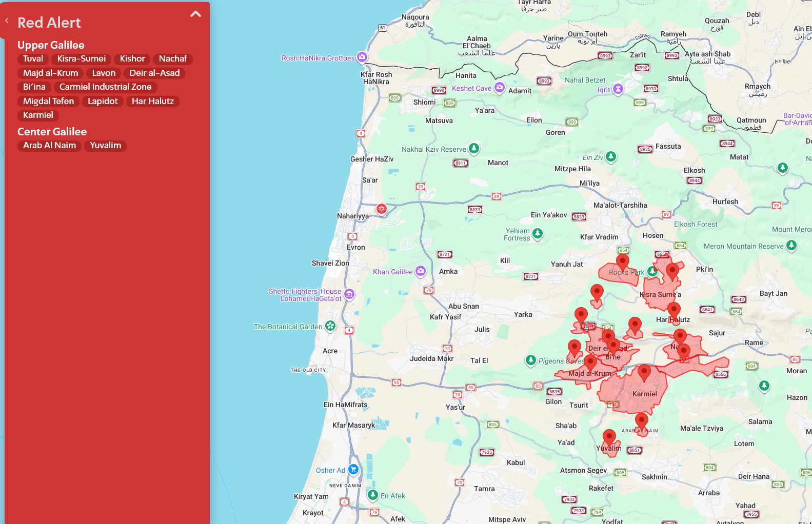Open the Keshet Cave camera icon

pyautogui.click(x=499, y=87)
